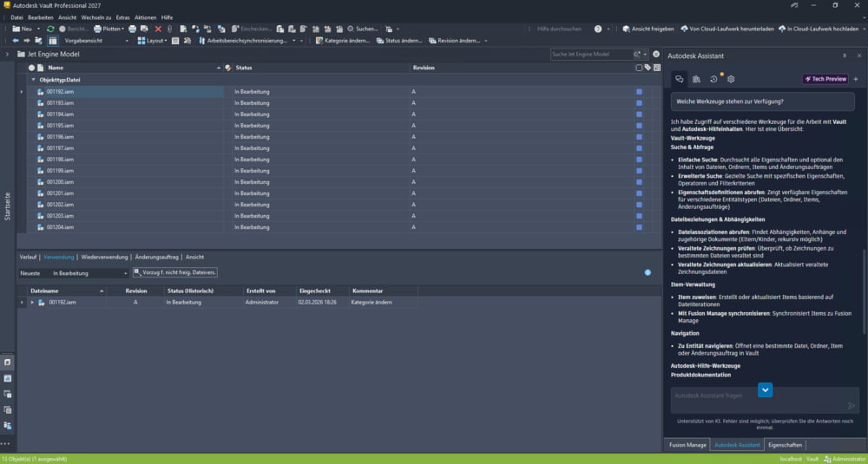Pin the Autodesk Assistant panel

tap(845, 56)
